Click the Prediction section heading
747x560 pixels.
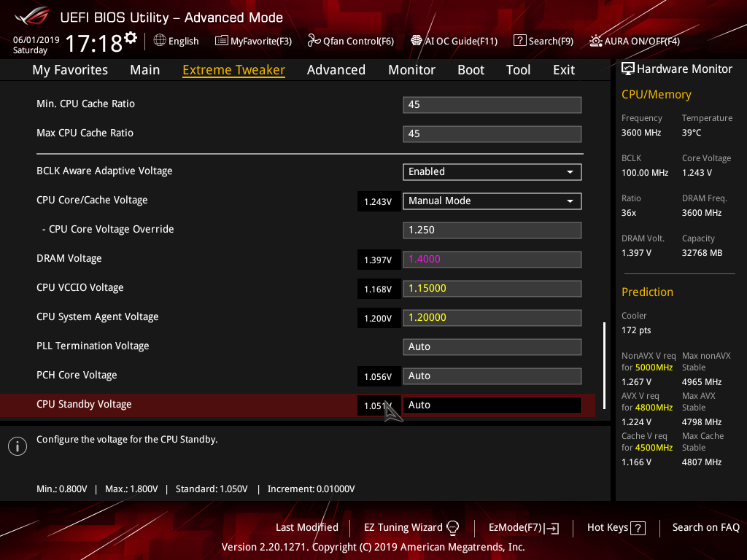click(x=647, y=292)
